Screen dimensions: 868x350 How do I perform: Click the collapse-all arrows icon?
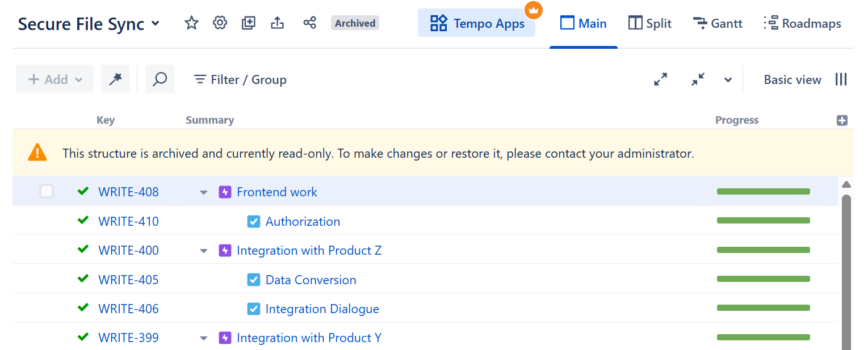click(x=698, y=79)
